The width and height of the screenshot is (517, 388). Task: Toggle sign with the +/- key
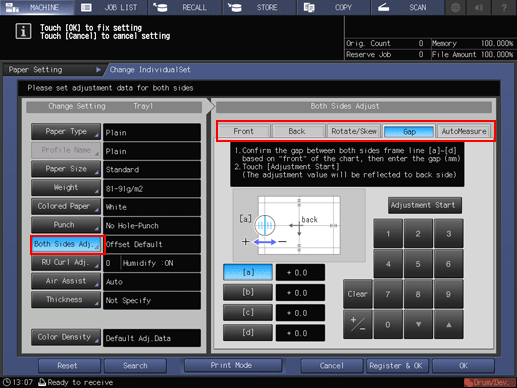coord(358,324)
